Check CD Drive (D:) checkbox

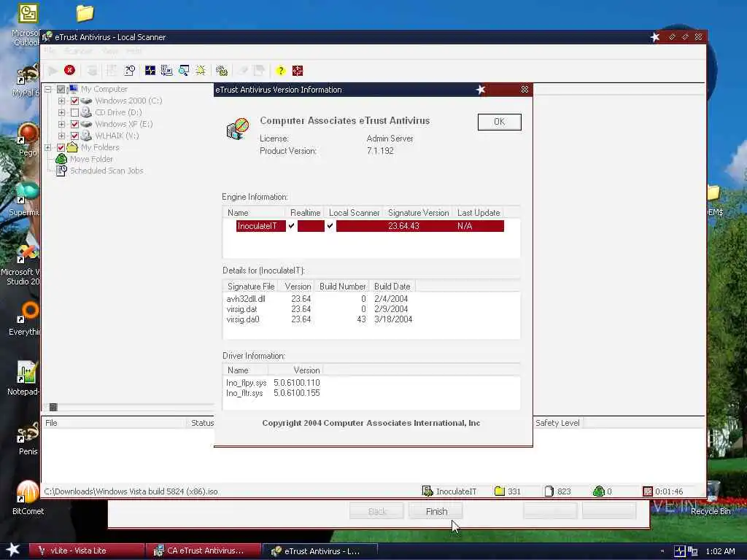[x=74, y=112]
